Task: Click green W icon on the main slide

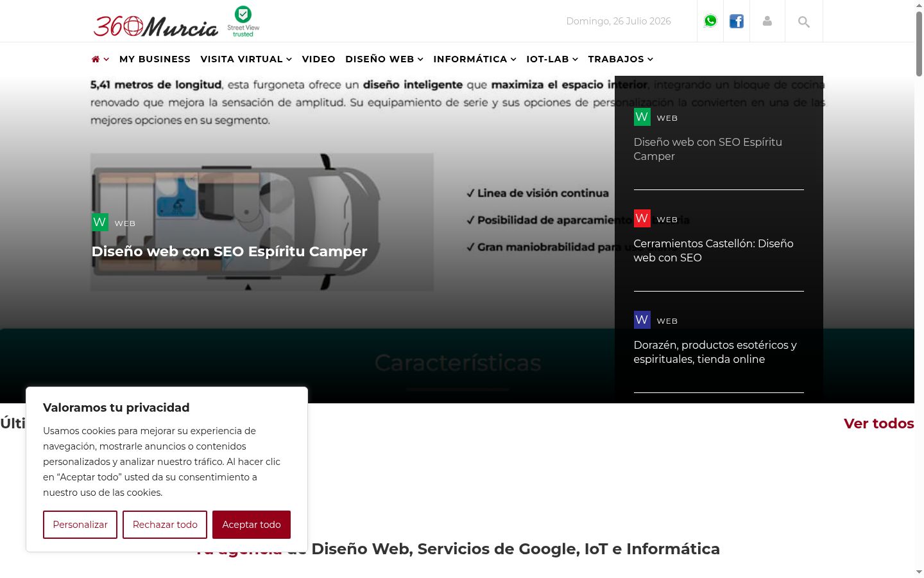Action: click(99, 222)
